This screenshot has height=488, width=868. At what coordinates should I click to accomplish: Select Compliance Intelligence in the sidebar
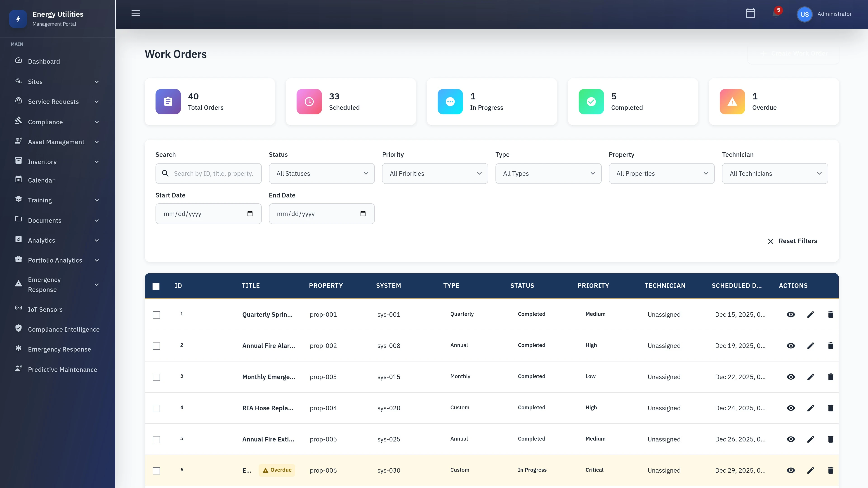click(64, 329)
